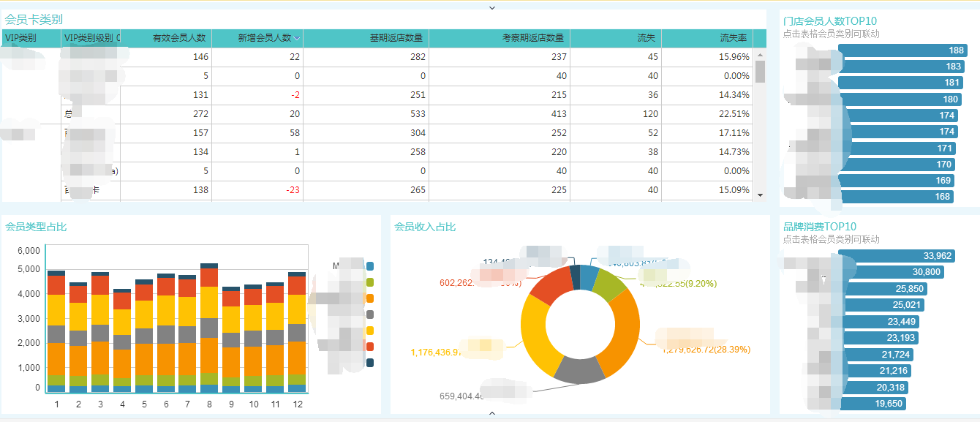Click table scrollbar up arrow
The height and width of the screenshot is (422, 980).
point(760,55)
